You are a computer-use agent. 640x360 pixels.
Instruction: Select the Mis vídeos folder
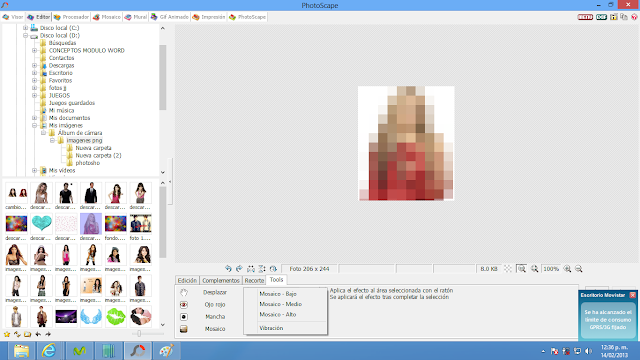click(62, 171)
